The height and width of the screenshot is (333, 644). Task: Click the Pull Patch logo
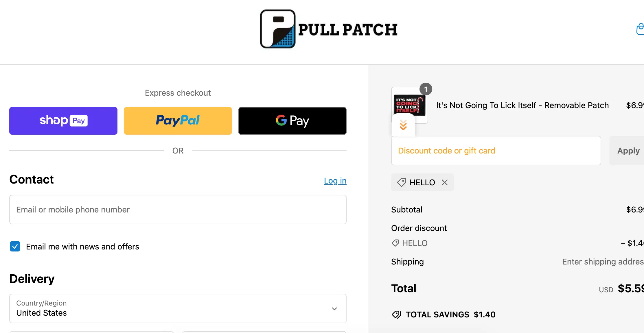pos(329,29)
